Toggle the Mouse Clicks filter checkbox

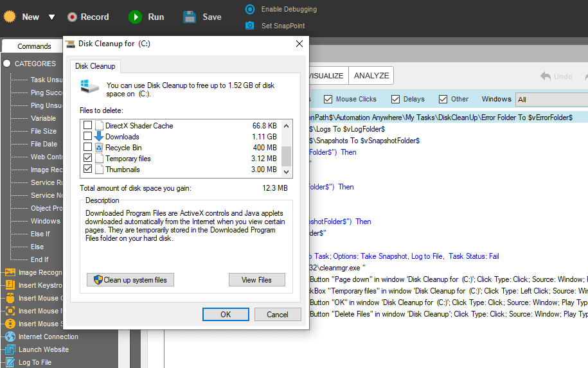pyautogui.click(x=328, y=100)
